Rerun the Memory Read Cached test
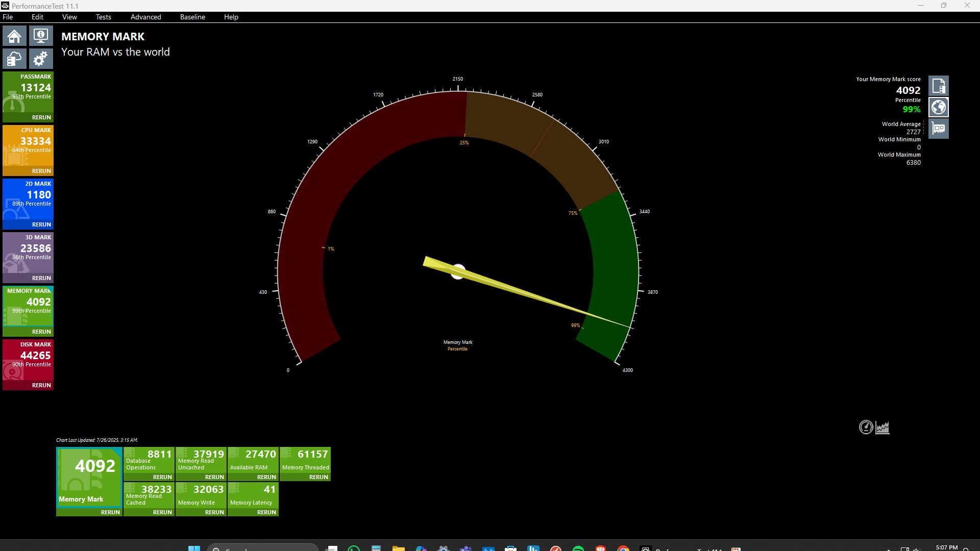The width and height of the screenshot is (980, 551). click(x=162, y=512)
